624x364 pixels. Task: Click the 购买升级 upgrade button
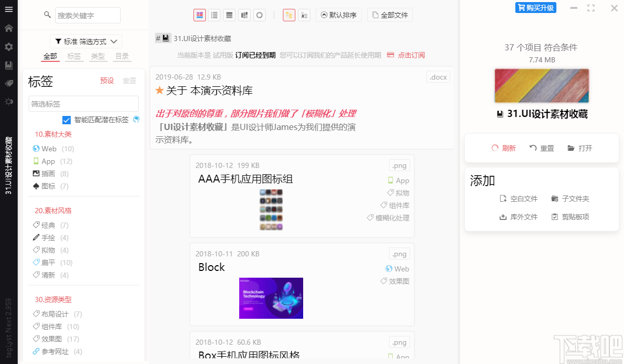click(x=535, y=7)
